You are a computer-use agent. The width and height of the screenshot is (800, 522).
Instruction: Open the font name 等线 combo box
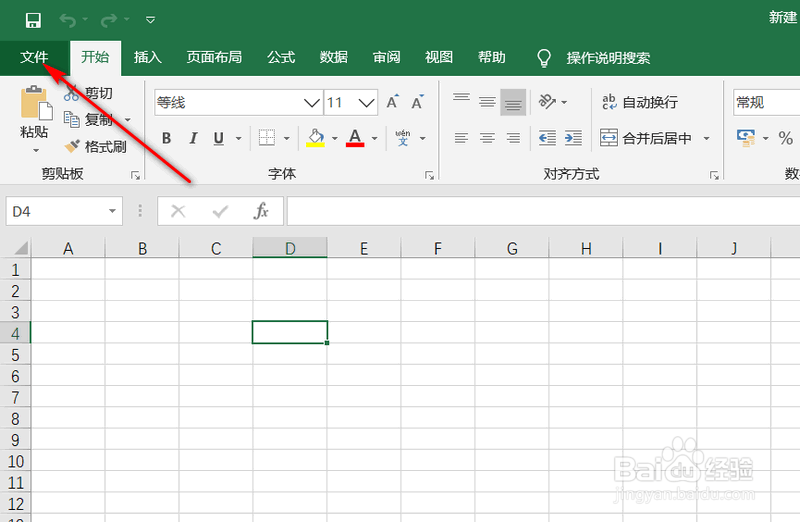point(239,103)
